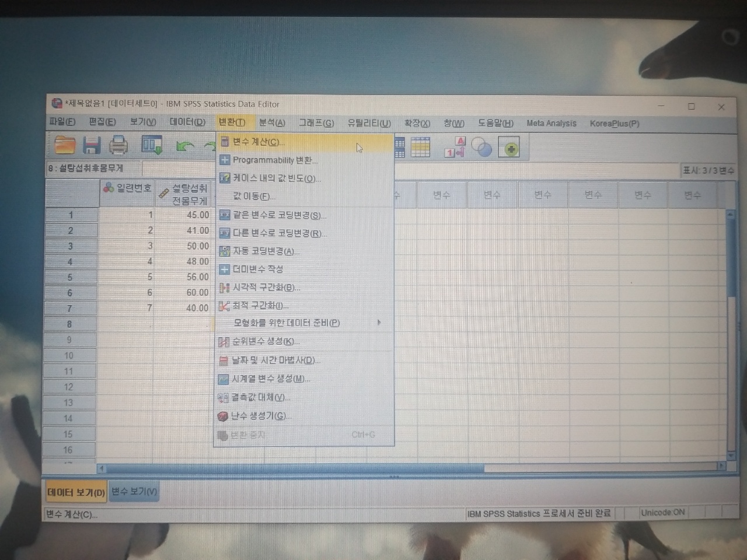Click the Recall recently used dialogs icon
Screen dimensions: 747x560
[152, 145]
